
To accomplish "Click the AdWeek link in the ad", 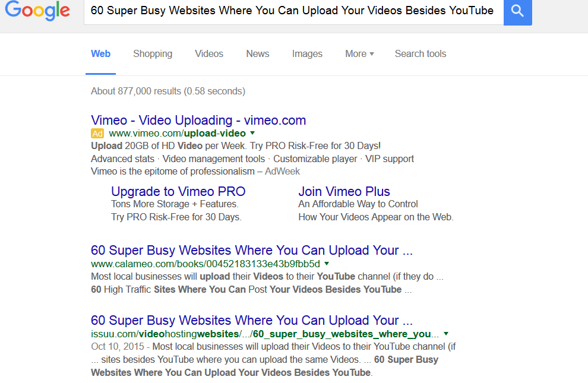I will 282,171.
